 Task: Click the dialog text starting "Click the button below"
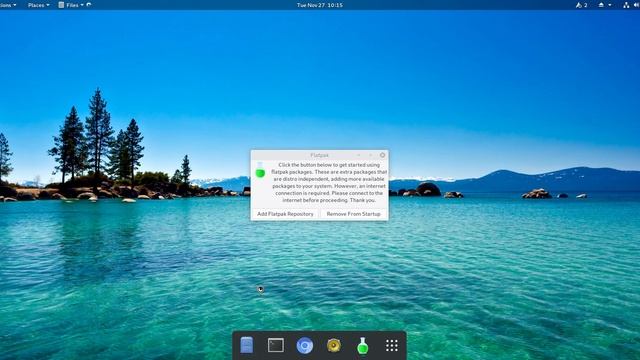pos(329,182)
